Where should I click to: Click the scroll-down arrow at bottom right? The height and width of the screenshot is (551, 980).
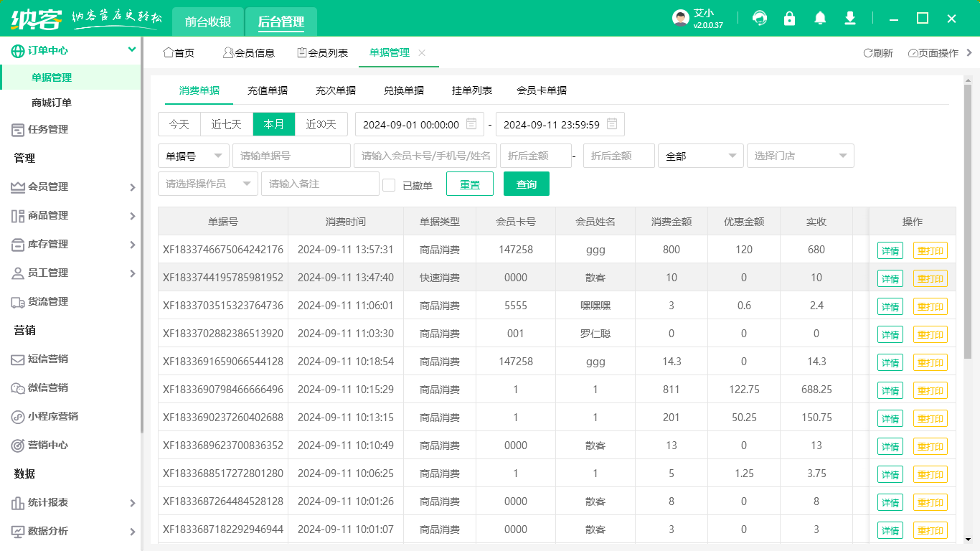[967, 539]
